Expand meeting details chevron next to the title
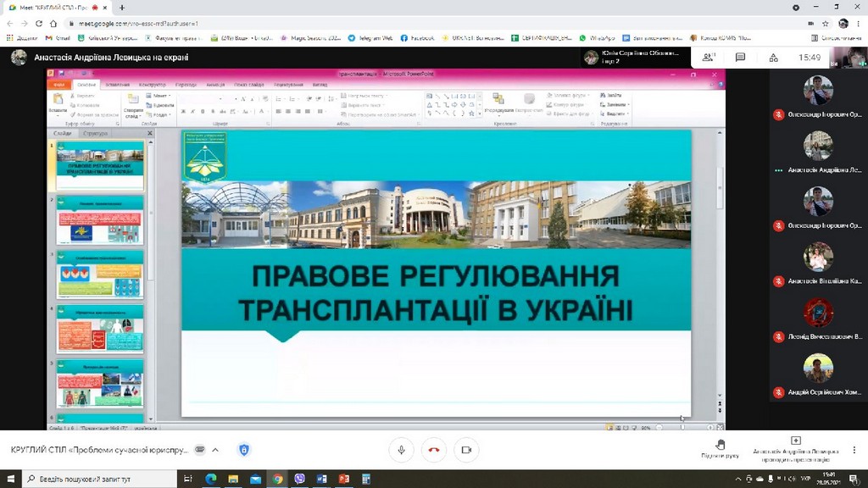 (215, 450)
